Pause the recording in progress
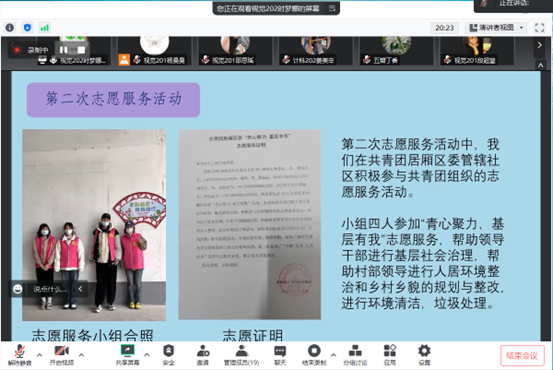 pos(63,50)
